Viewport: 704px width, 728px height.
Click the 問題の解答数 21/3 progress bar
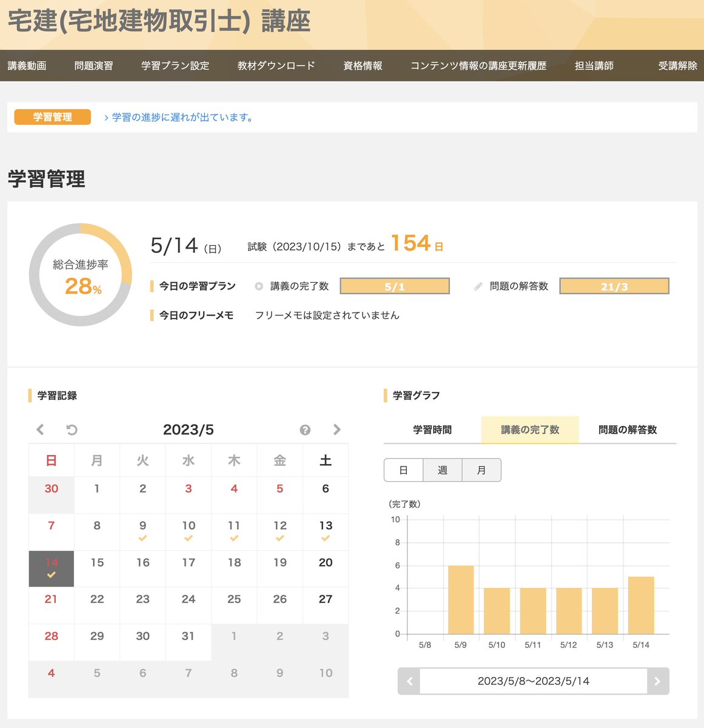pyautogui.click(x=614, y=286)
